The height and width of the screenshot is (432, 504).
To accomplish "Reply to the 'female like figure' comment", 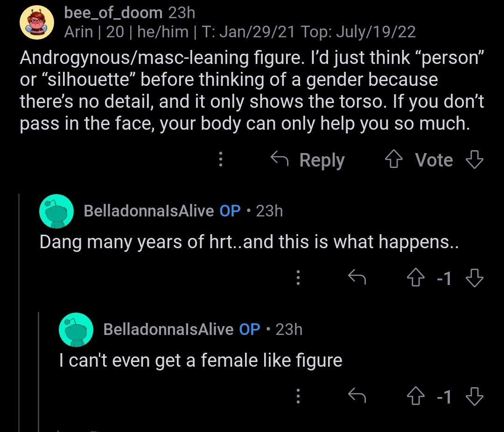I will coord(357,395).
